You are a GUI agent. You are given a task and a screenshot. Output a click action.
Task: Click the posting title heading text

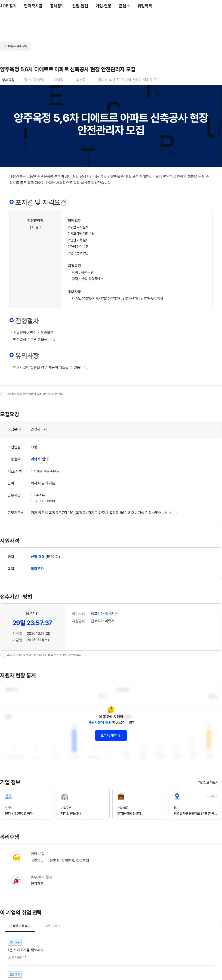click(68, 69)
